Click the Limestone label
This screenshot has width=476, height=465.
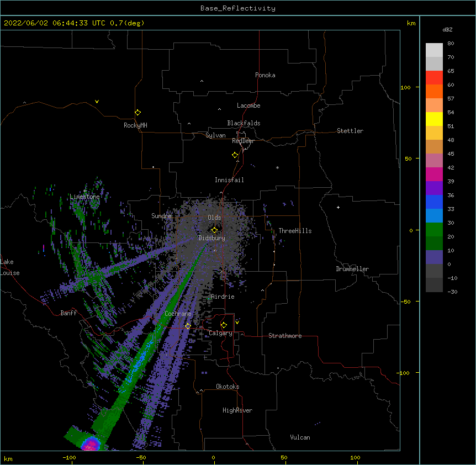84,197
